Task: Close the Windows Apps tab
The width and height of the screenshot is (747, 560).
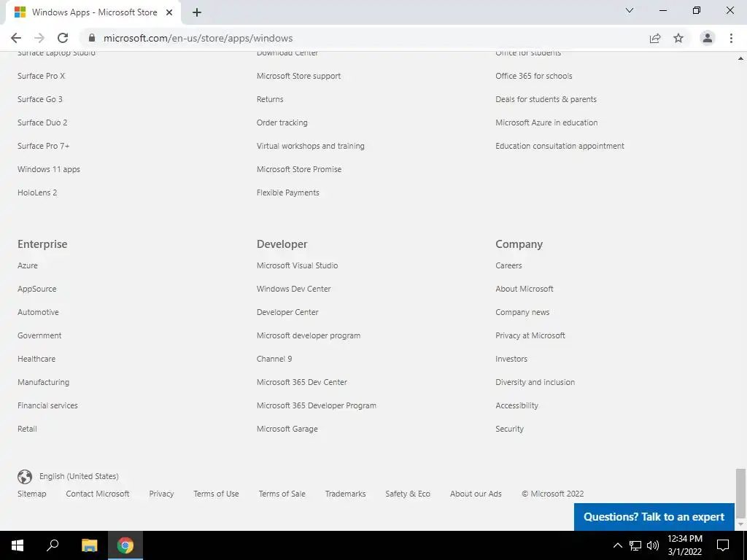Action: click(x=169, y=12)
